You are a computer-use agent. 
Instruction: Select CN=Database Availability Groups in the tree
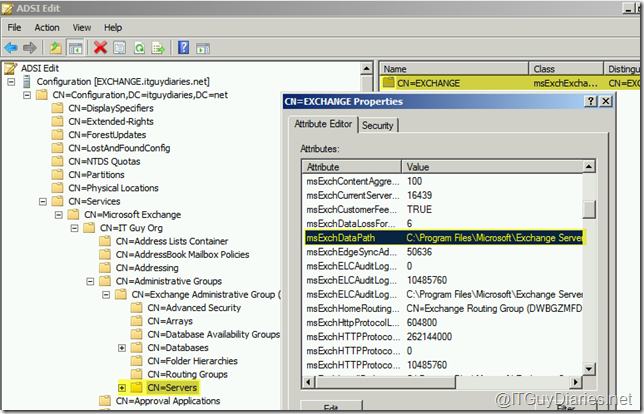[214, 334]
